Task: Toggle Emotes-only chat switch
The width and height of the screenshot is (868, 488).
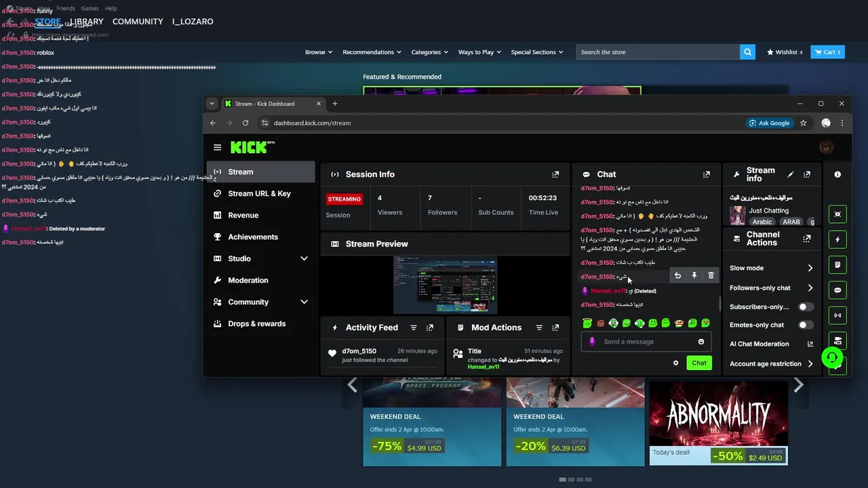Action: pos(805,325)
